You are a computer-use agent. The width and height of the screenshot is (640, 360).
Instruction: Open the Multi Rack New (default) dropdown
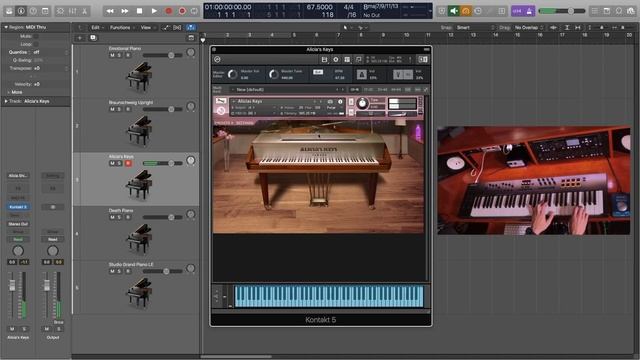(x=287, y=89)
